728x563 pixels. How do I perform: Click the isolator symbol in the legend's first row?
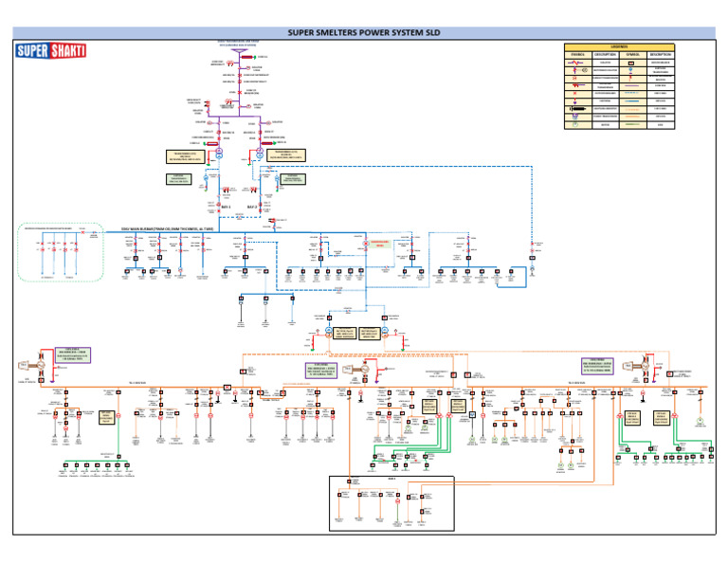(x=577, y=63)
